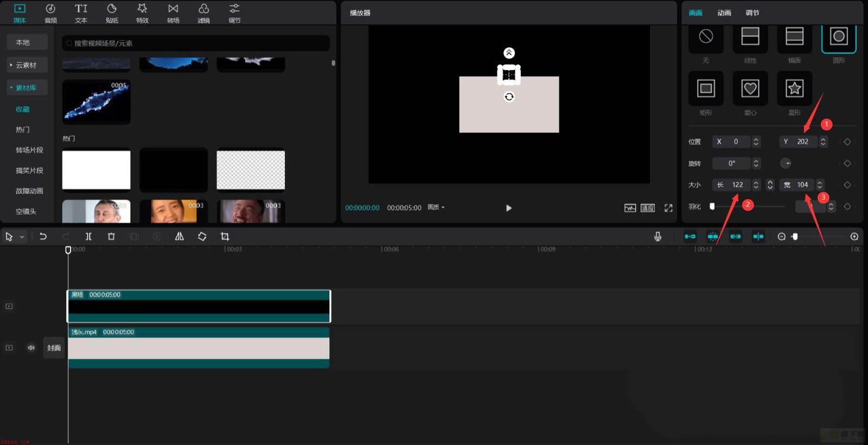Select the heart-shaped mask icon
Screen dimensions: 868x445
click(x=750, y=88)
